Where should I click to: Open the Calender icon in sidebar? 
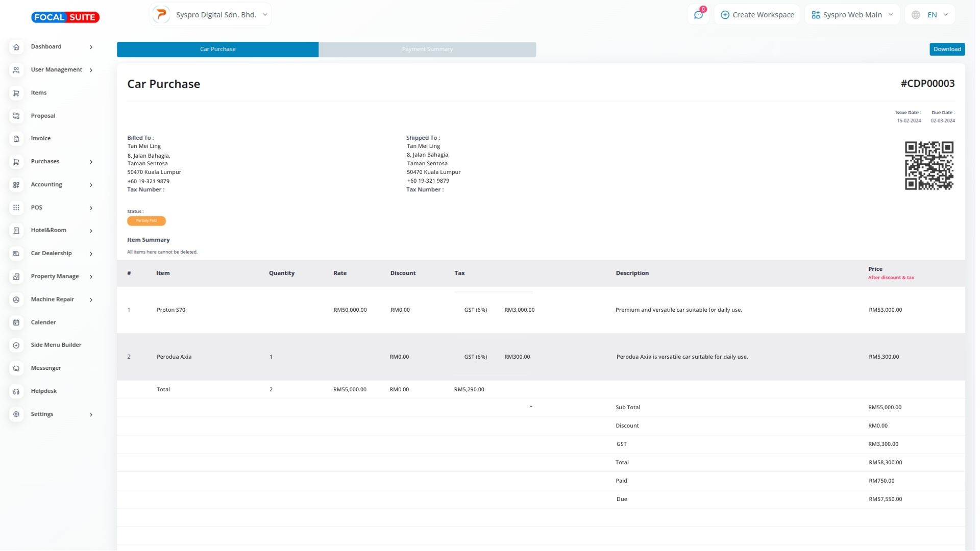pos(16,322)
